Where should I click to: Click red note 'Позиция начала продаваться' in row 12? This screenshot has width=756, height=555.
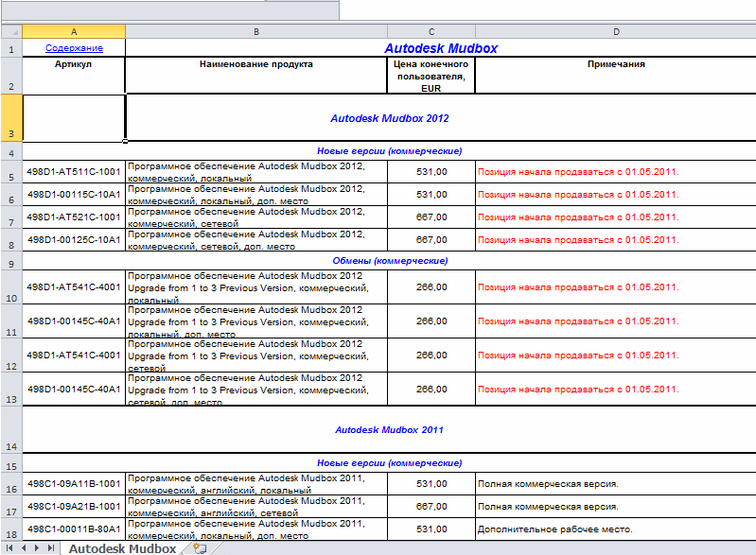(578, 356)
